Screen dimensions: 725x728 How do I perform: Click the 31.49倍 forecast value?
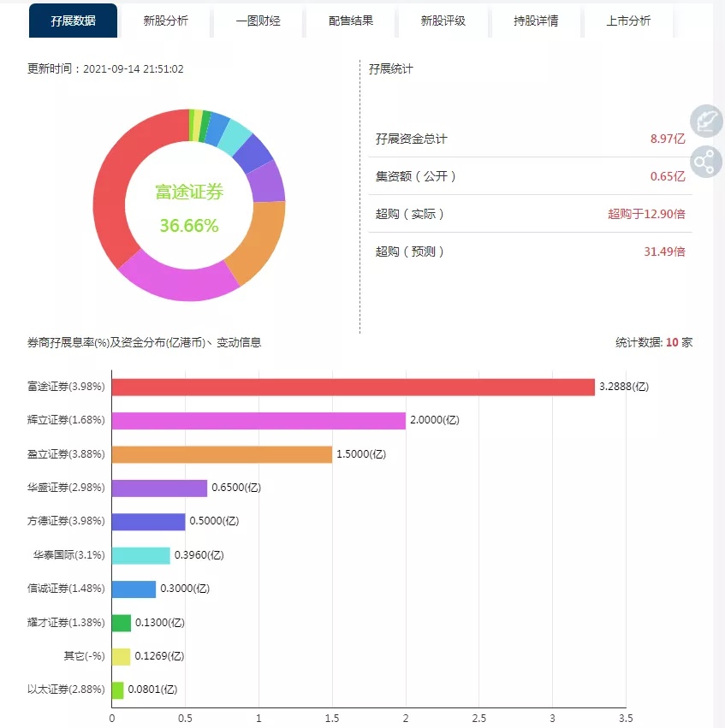pos(664,252)
